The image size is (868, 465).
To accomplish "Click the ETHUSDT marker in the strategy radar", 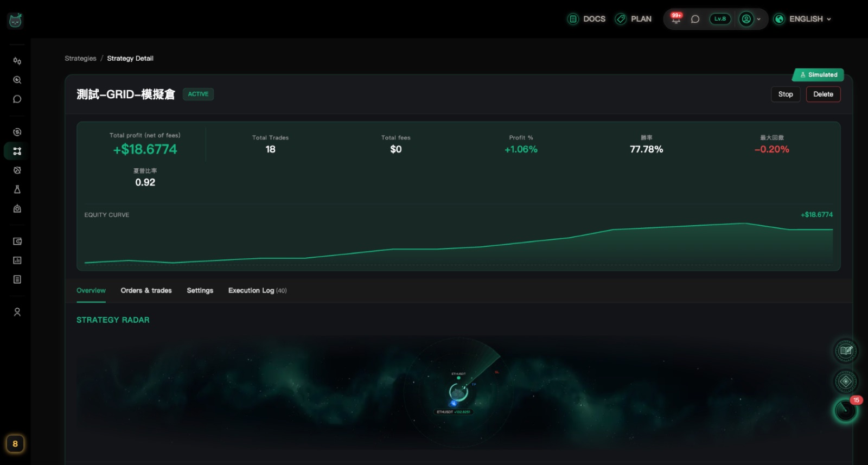I will [x=458, y=377].
